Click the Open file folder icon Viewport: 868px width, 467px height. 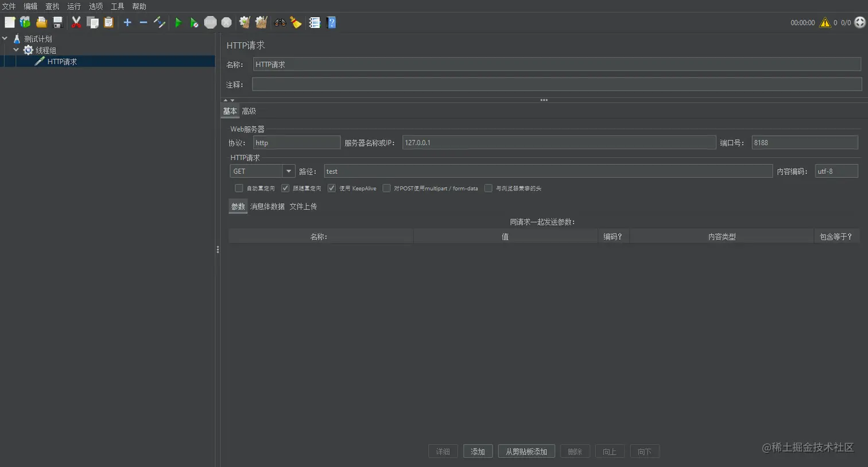tap(41, 22)
